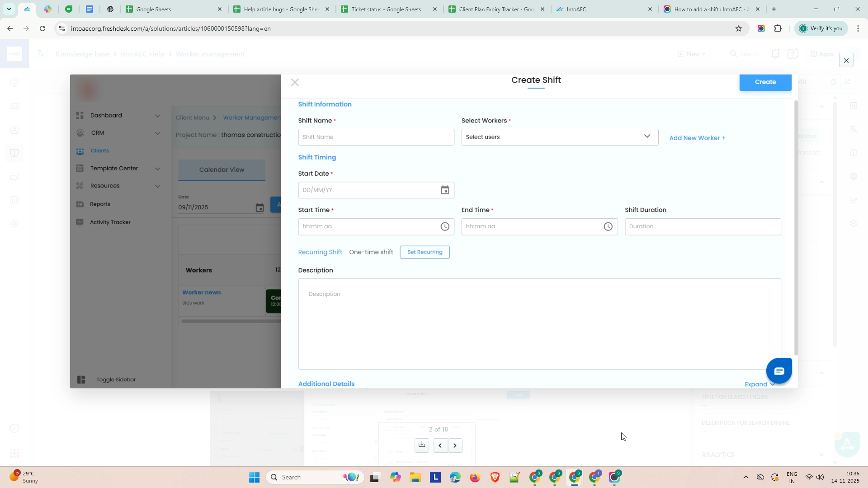Click the Add New Worker link
The height and width of the screenshot is (488, 868).
point(697,138)
